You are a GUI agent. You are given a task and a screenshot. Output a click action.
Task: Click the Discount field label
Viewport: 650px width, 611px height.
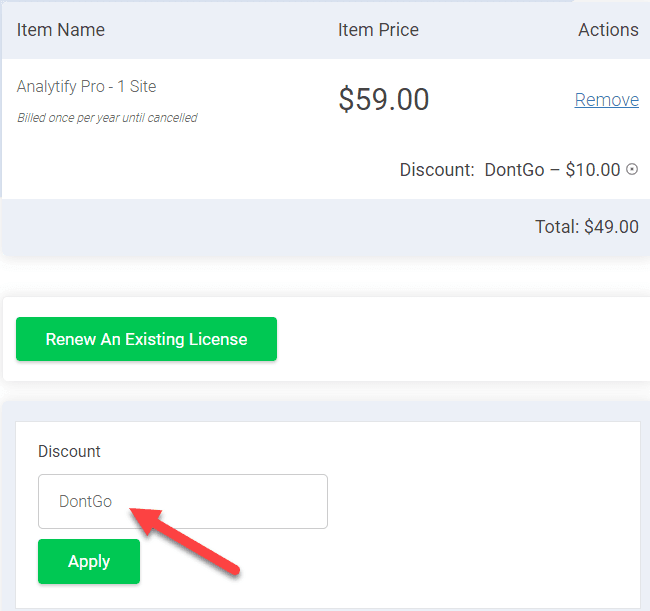69,451
